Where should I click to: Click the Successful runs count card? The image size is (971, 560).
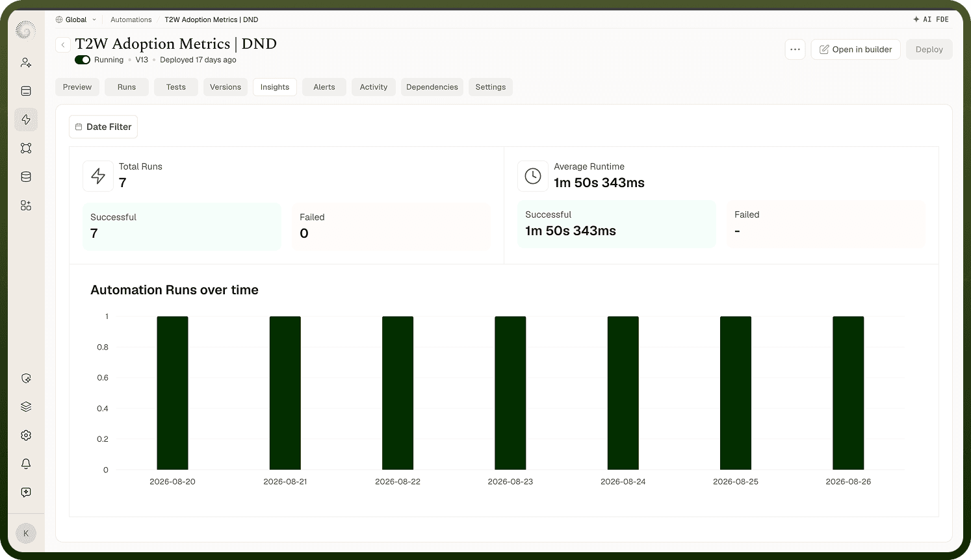pyautogui.click(x=182, y=226)
